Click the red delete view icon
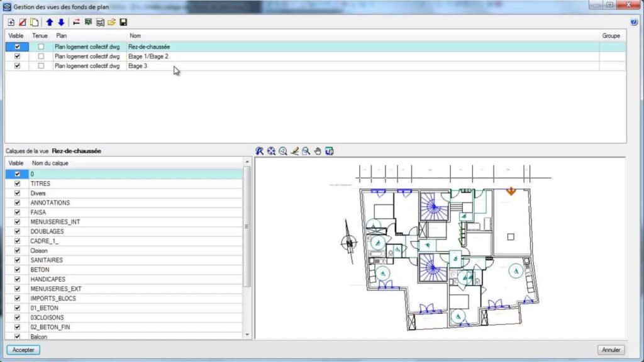Screen dimensions: 644x362 tap(23, 22)
